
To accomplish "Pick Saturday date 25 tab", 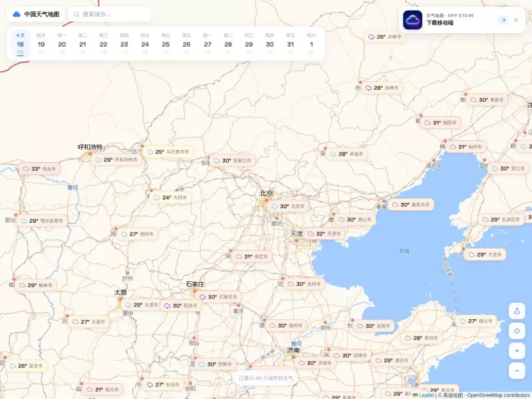I will tap(166, 44).
